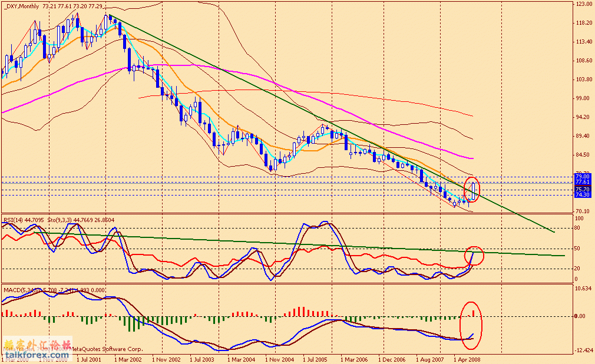Viewport: 595px width, 364px height.
Task: Select the 77.61 horizontal level price tag
Action: coord(582,182)
